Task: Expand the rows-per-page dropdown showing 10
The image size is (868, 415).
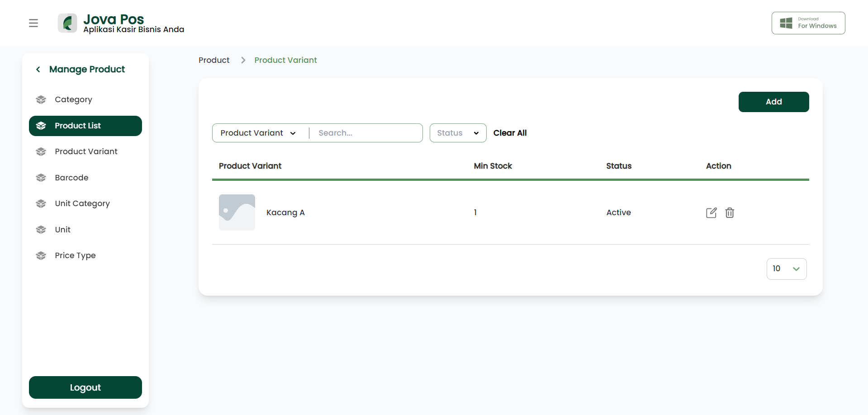Action: (787, 269)
